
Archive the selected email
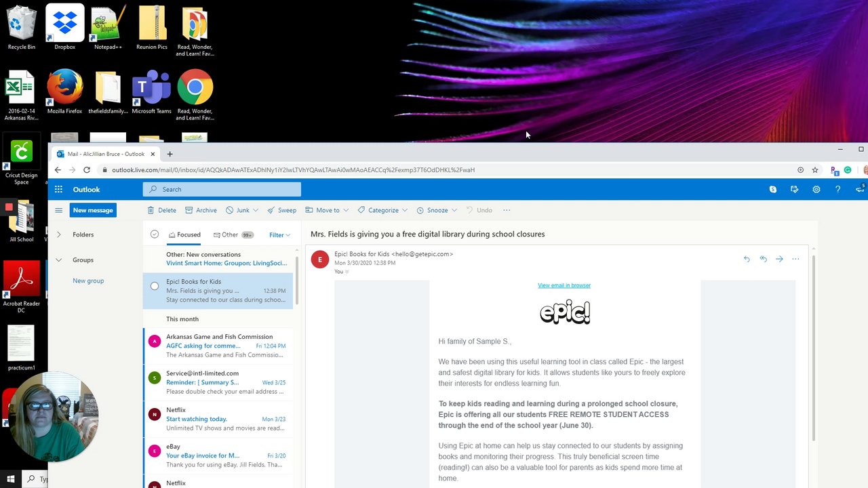point(201,210)
